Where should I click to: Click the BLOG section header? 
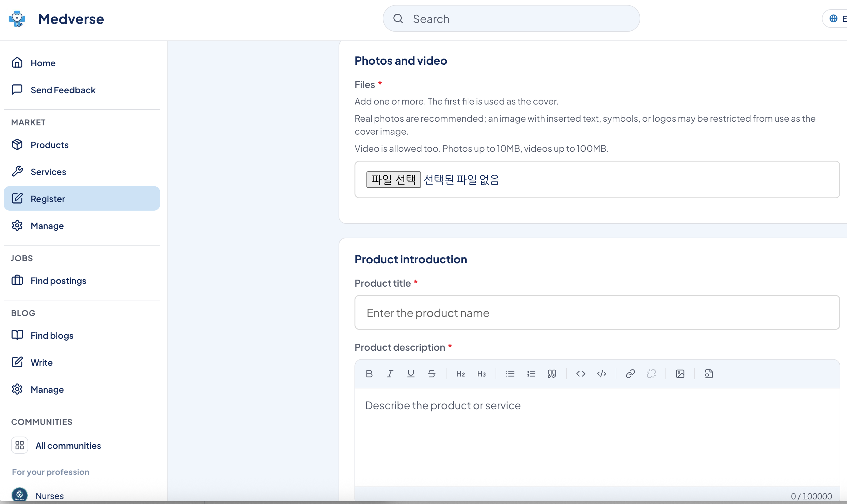tap(23, 313)
